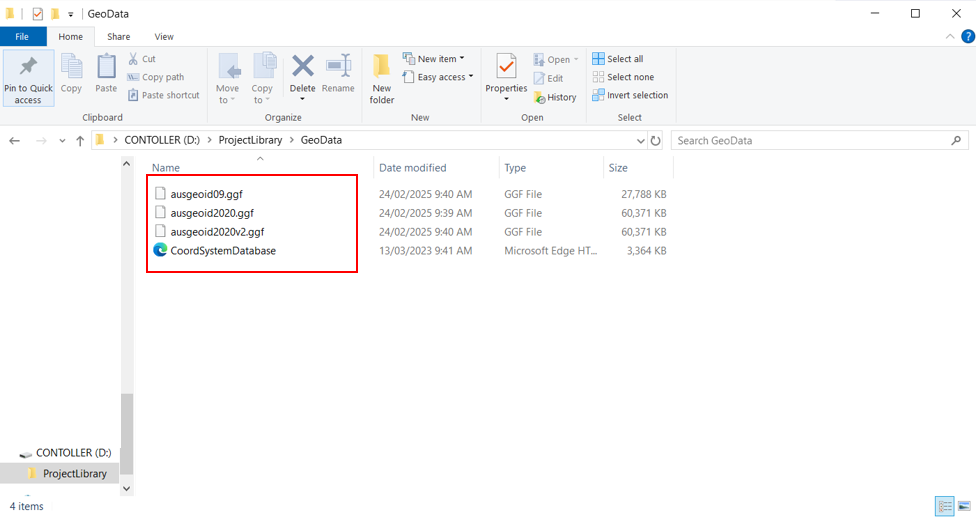Pin folder to Quick access
The width and height of the screenshot is (976, 517).
(28, 78)
